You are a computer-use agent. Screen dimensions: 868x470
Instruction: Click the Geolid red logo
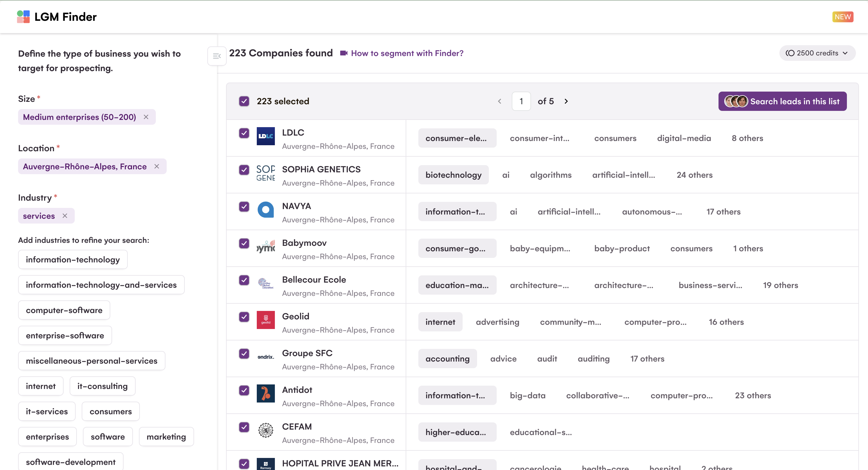click(266, 320)
